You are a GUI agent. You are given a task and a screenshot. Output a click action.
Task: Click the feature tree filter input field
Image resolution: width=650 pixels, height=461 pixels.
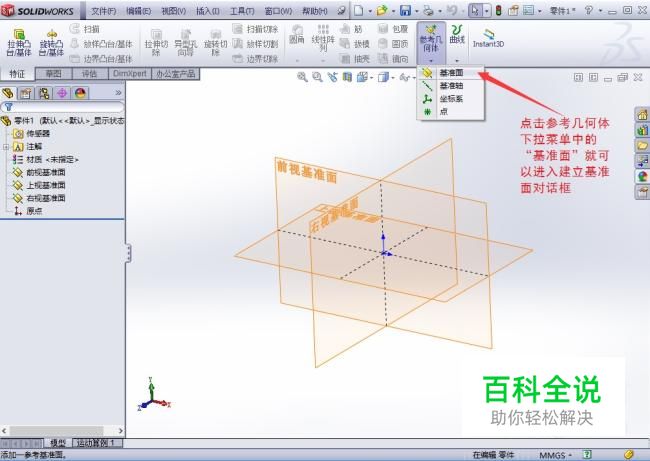click(x=62, y=107)
